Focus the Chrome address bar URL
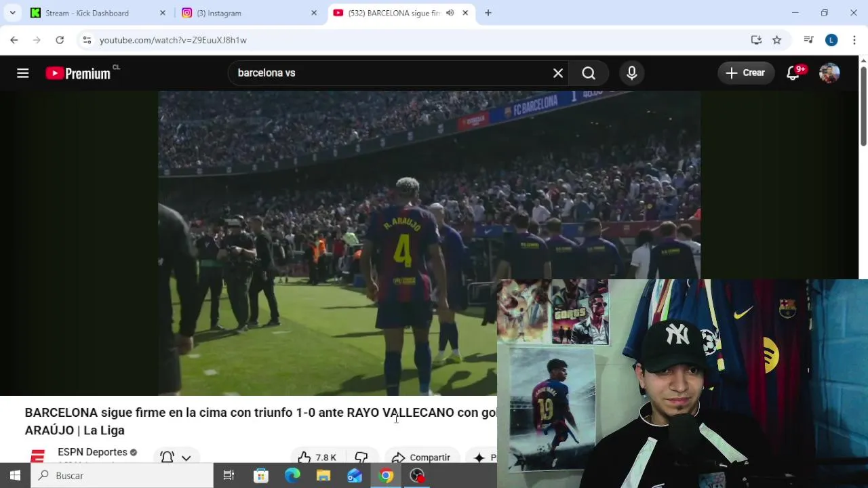868x488 pixels. 173,40
